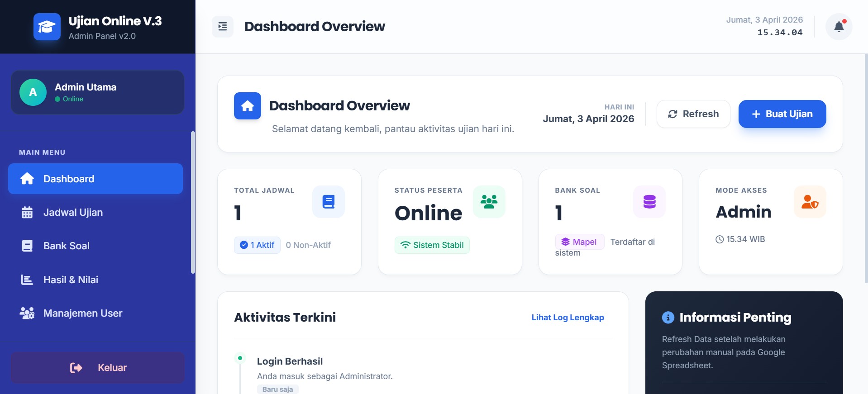Click the blue home icon in overview card
The image size is (868, 394).
pos(247,106)
